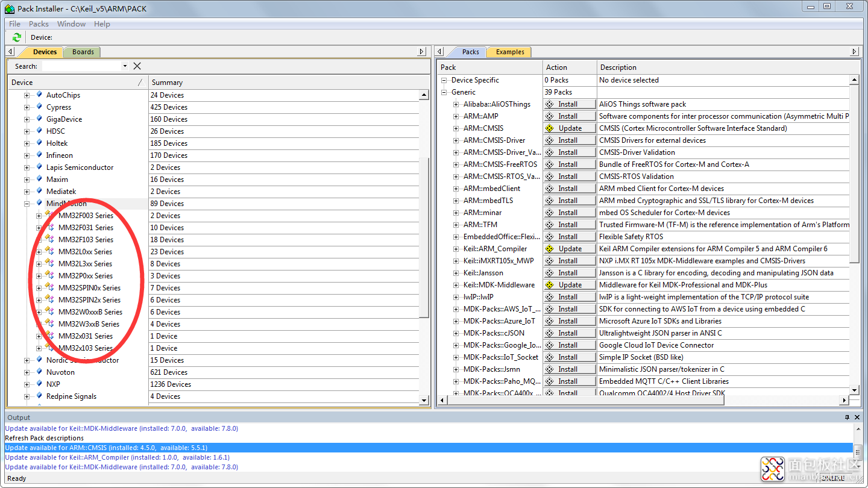
Task: Expand the Keil::MDK-Middleware pack entry
Action: [456, 285]
